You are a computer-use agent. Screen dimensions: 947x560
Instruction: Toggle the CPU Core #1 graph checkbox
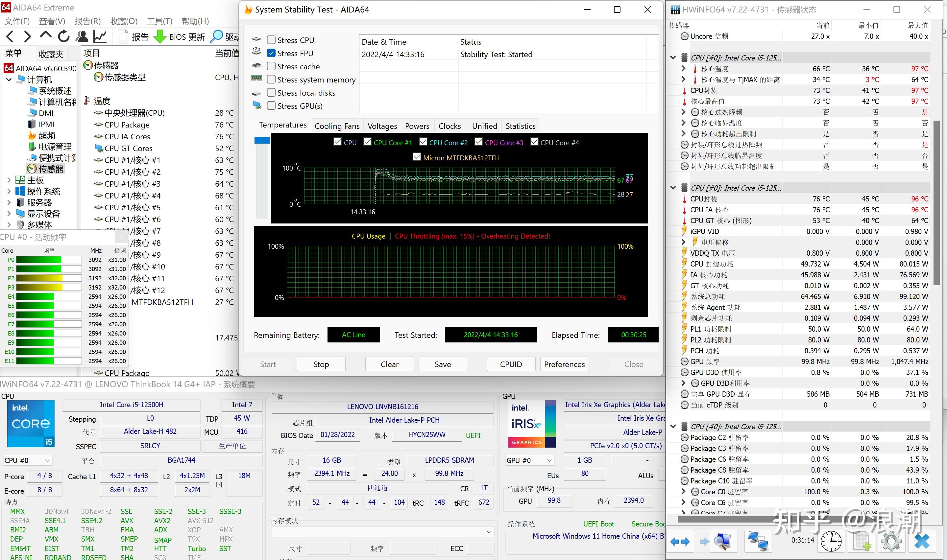tap(368, 142)
